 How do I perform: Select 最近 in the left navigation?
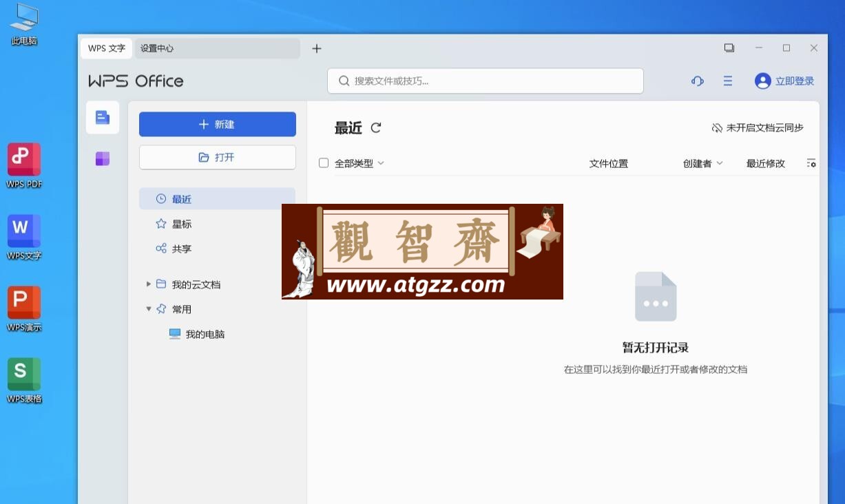coord(217,199)
